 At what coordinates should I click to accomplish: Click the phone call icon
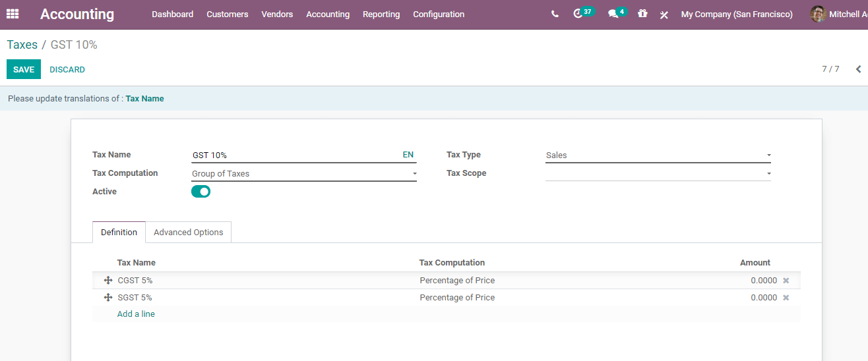coord(555,14)
